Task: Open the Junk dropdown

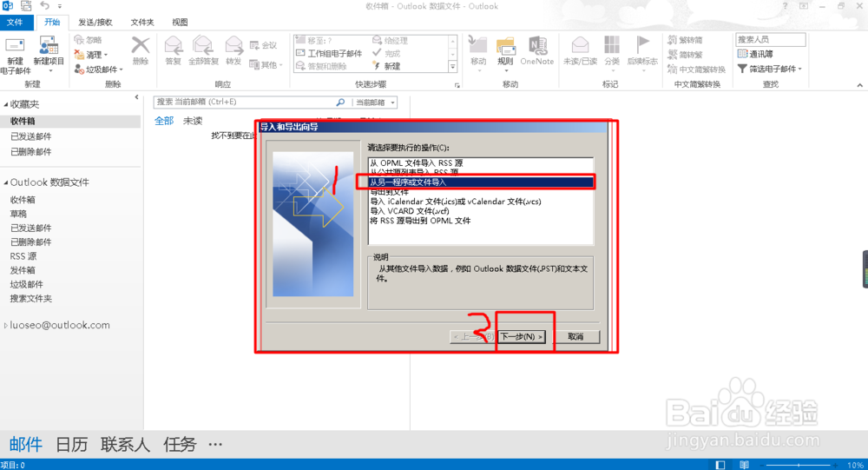Action: [99, 70]
